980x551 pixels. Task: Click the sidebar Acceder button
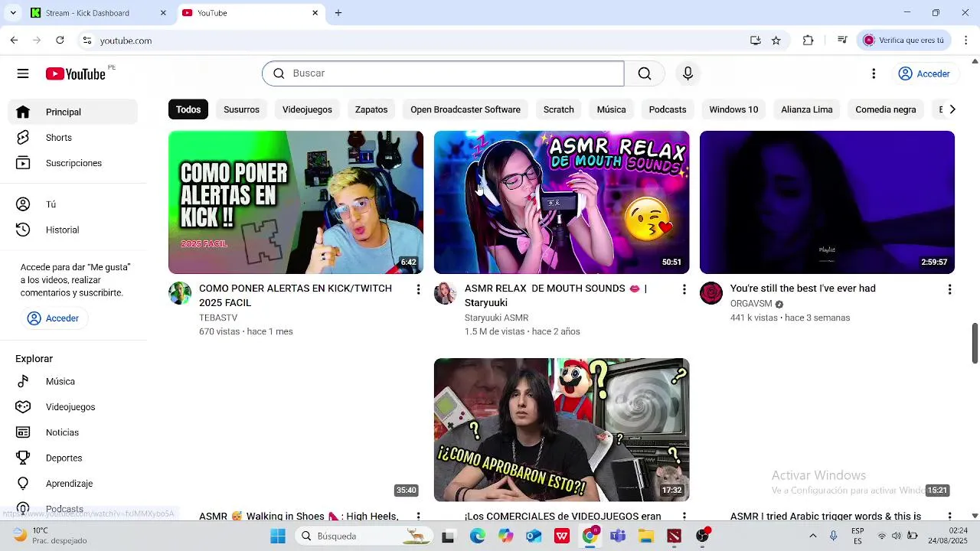pyautogui.click(x=54, y=318)
